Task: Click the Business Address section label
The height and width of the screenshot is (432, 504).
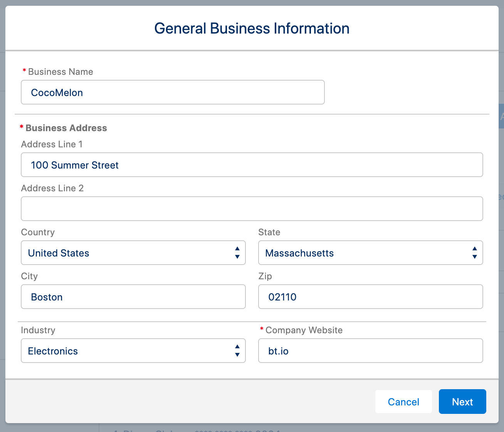Action: pyautogui.click(x=66, y=128)
